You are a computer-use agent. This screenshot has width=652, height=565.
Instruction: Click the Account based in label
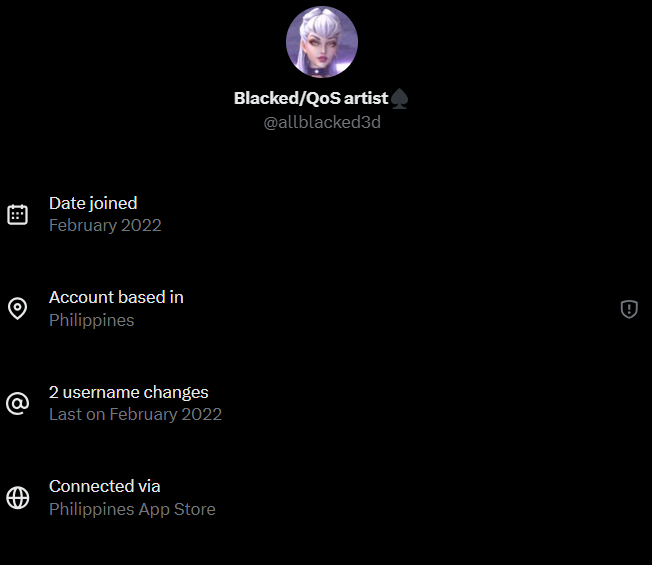click(116, 297)
